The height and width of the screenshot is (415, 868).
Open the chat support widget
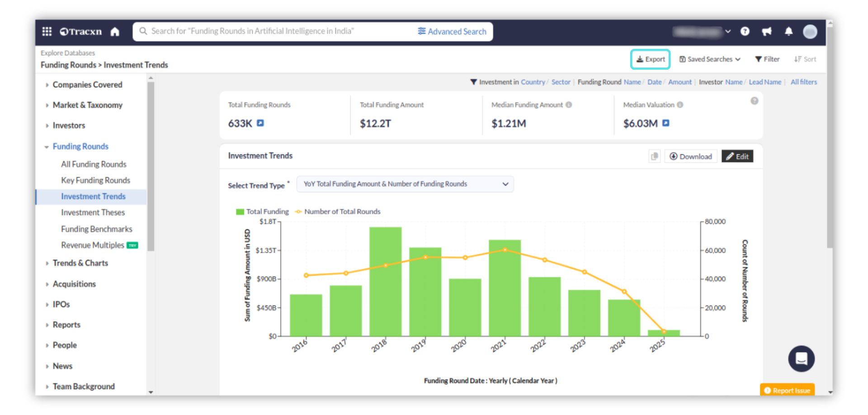click(x=801, y=359)
